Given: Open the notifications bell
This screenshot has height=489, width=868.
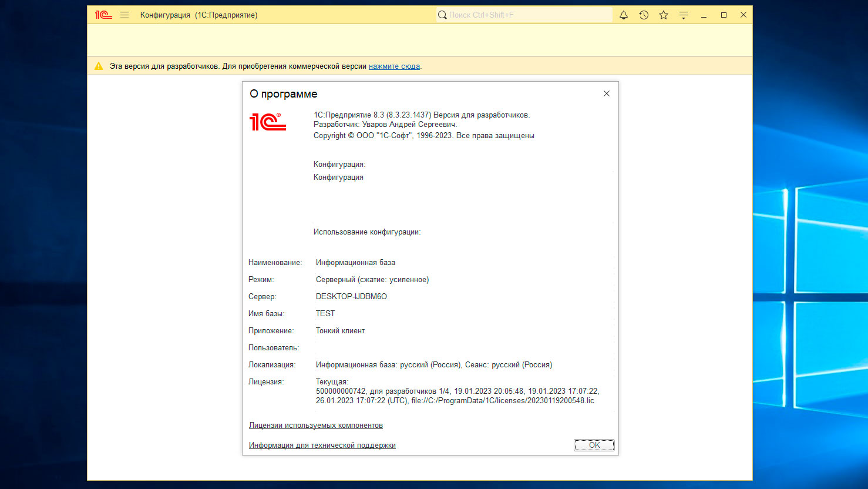Looking at the screenshot, I should click(624, 15).
